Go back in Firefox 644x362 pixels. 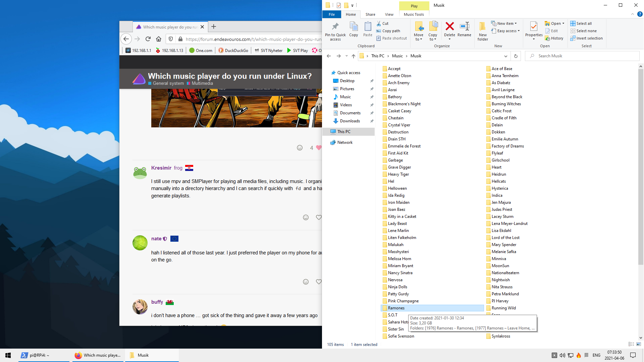(x=126, y=39)
